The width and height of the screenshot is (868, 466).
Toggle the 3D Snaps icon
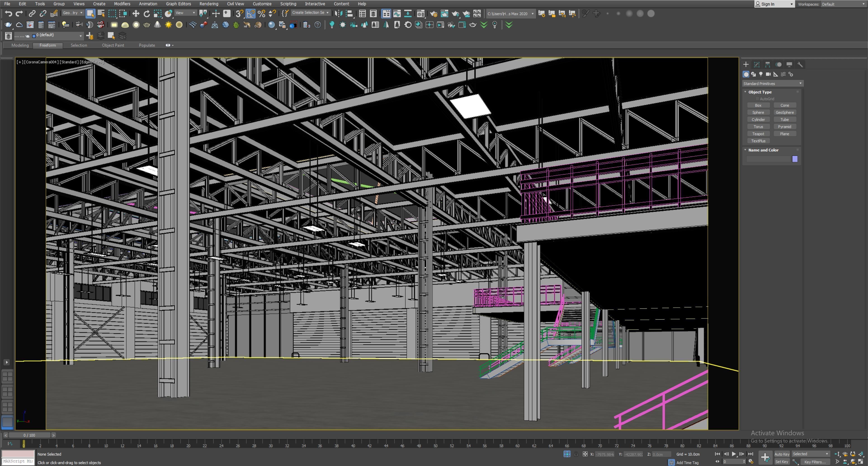click(x=239, y=14)
